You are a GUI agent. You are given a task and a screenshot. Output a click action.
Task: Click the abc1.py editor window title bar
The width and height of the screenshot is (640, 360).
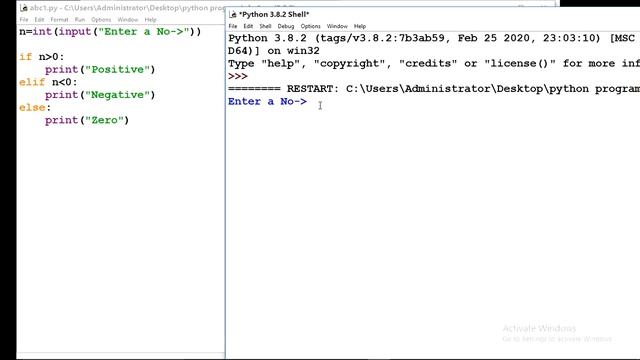(x=122, y=8)
